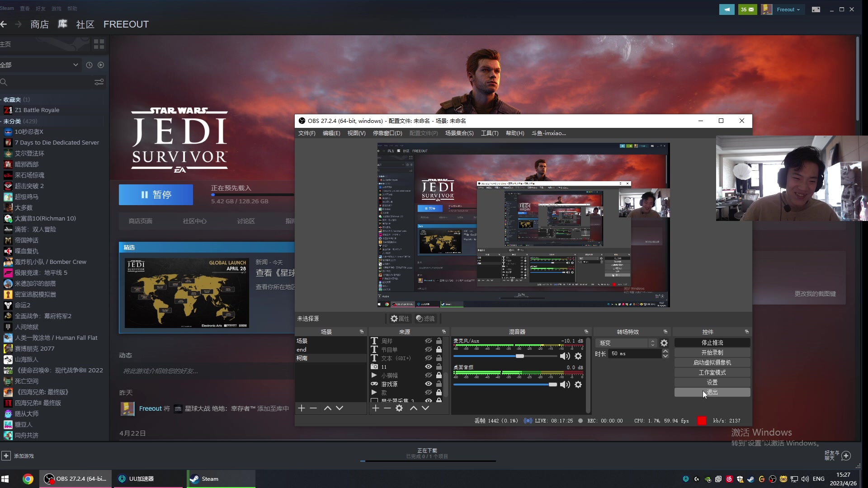This screenshot has width=868, height=488.
Task: Click the 麦克风/Aux volume slider handle
Action: click(x=520, y=356)
